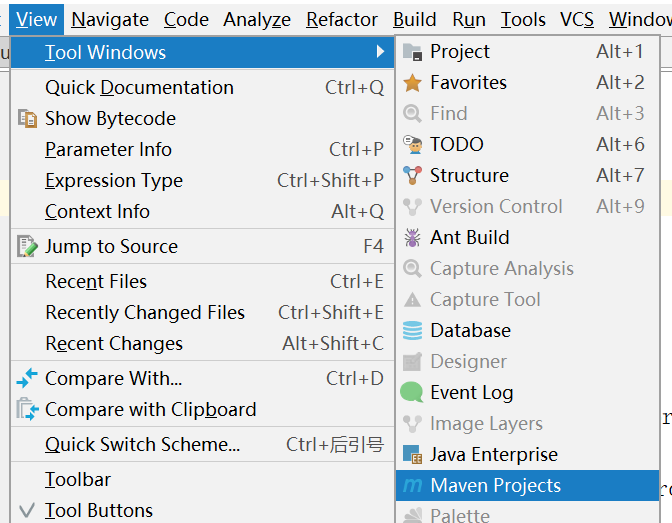Click the Maven Projects icon
Screen dimensions: 672x523
412,486
